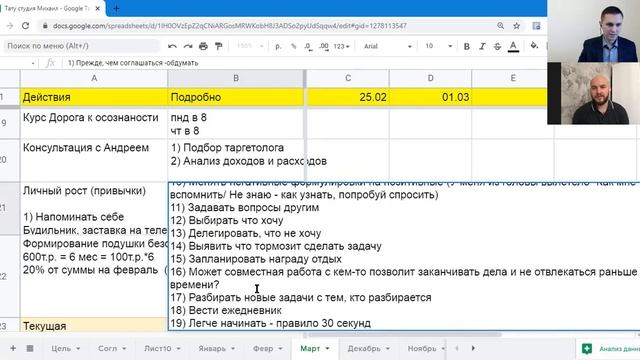640x360 pixels.
Task: Click line 18) Вести ежедневник
Action: pyautogui.click(x=226, y=310)
